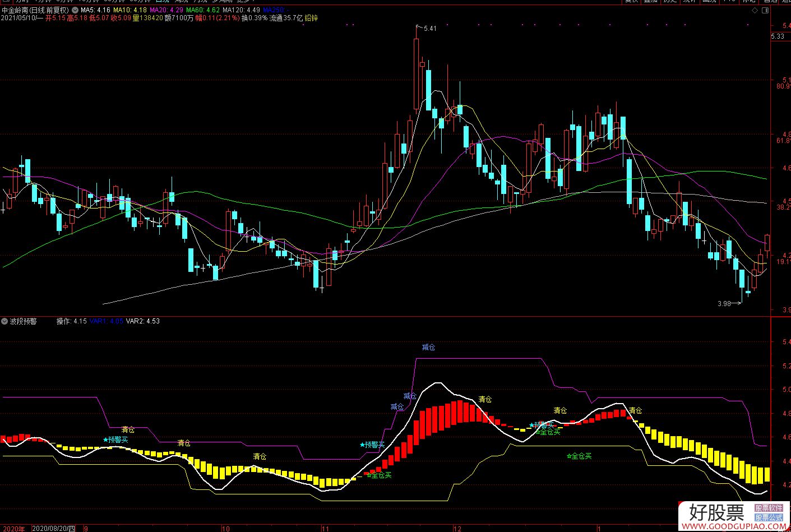
Task: Click the yellow MA10: 4.18 label
Action: 130,10
